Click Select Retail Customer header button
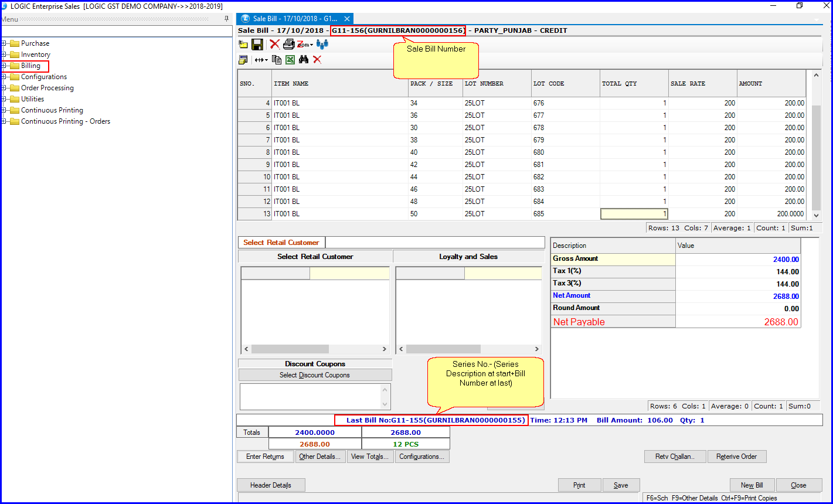 pyautogui.click(x=315, y=257)
